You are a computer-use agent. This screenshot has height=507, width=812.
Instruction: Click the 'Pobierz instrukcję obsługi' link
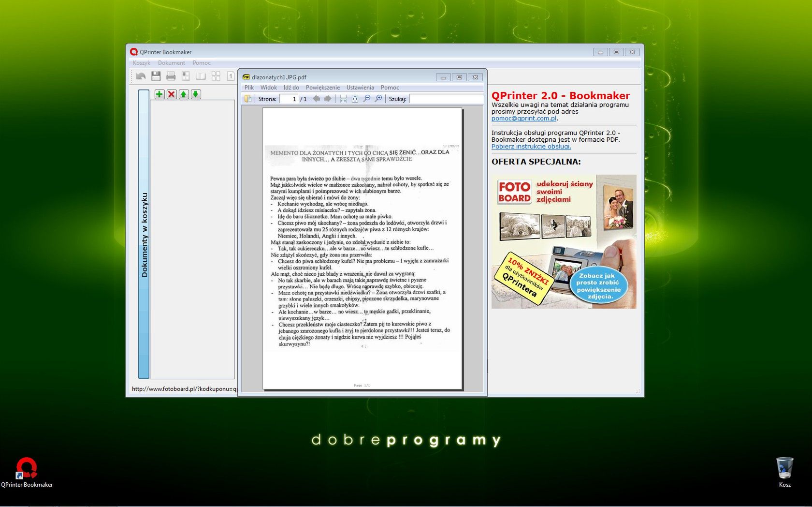531,147
